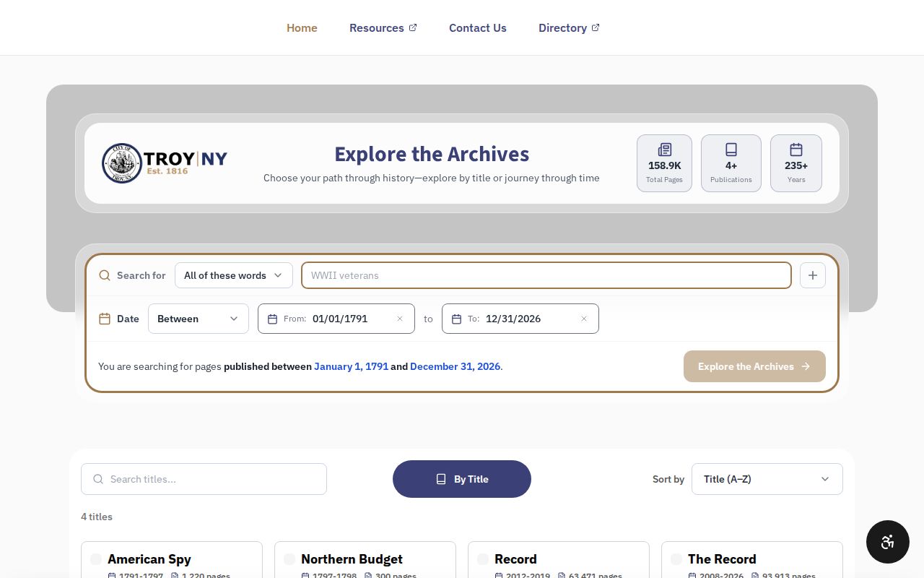The width and height of the screenshot is (924, 578).
Task: Select the American Spy title checkbox
Action: pyautogui.click(x=96, y=559)
